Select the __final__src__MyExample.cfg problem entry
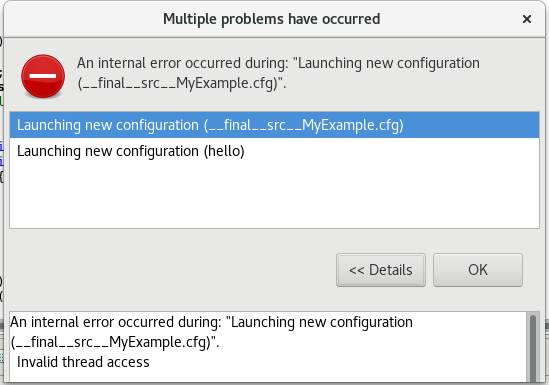The height and width of the screenshot is (385, 549). click(x=274, y=125)
